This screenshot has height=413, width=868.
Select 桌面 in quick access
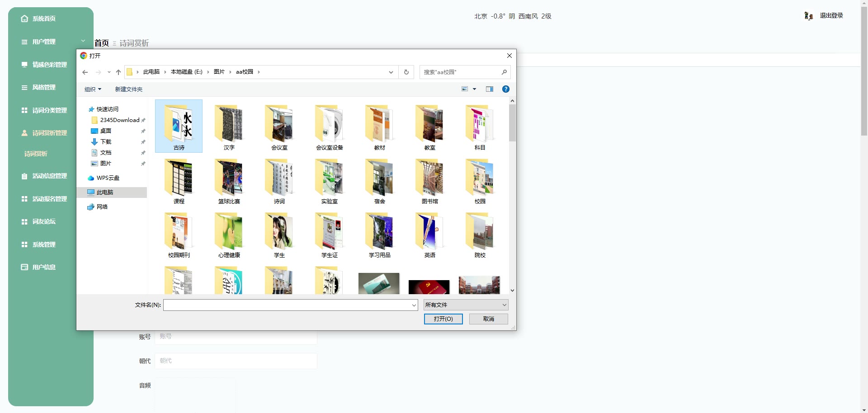point(106,131)
